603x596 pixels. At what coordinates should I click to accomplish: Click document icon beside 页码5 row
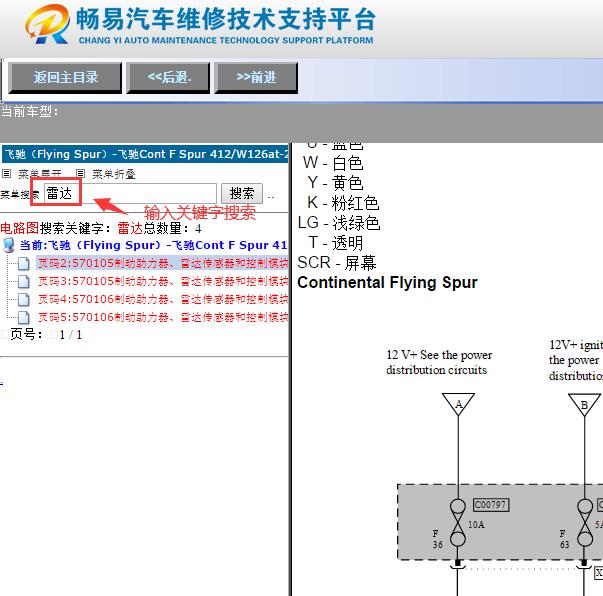[x=23, y=318]
